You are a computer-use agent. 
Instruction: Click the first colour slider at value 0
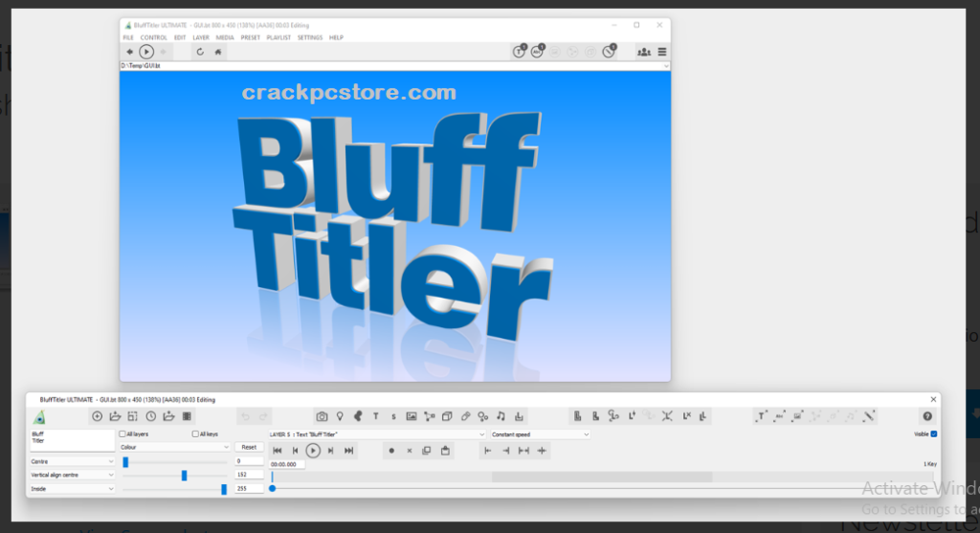tap(125, 462)
